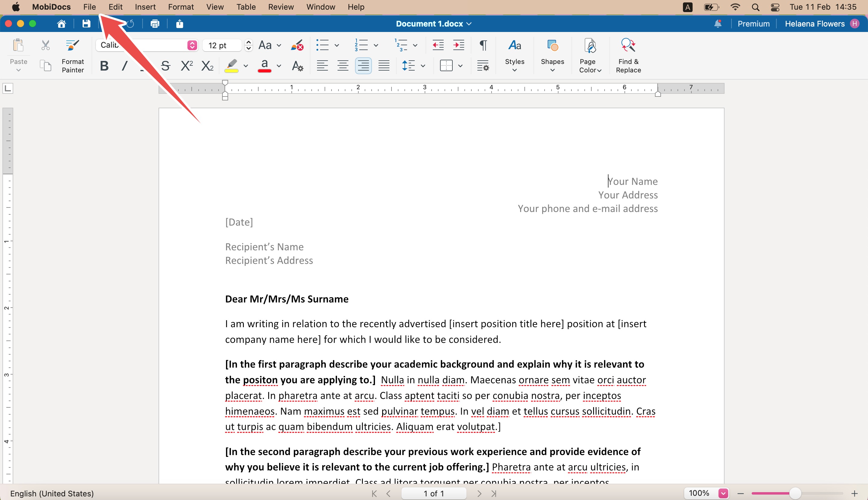Click the Premium button

click(x=754, y=24)
